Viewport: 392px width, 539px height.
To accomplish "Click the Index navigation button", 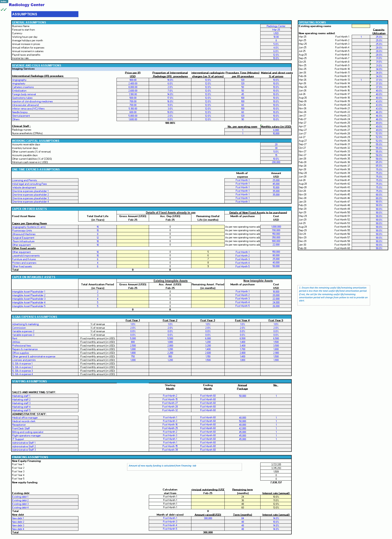I will 4,1.
